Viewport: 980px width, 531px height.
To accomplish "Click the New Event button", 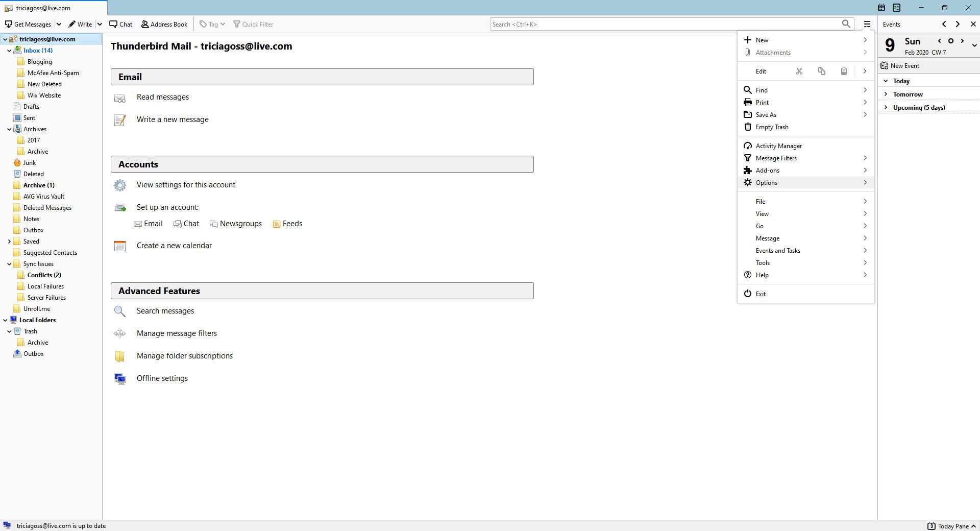I will (900, 65).
